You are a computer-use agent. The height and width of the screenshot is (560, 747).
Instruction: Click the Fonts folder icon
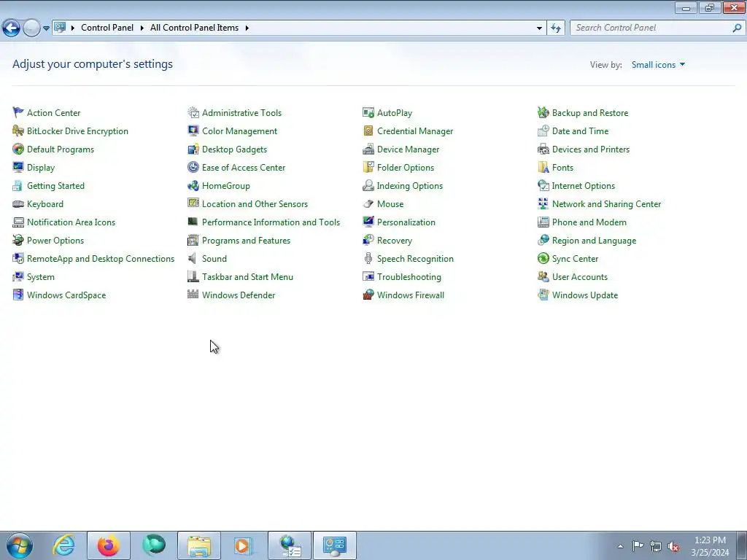point(543,167)
